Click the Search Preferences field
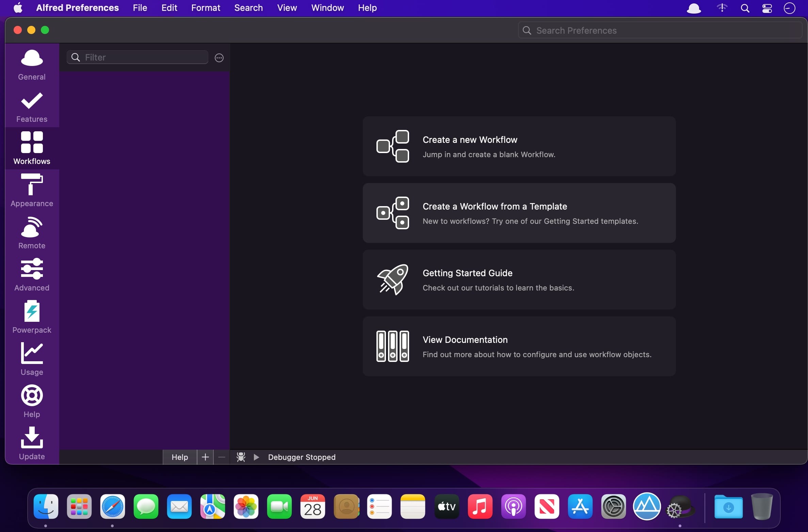The image size is (808, 532). click(x=660, y=31)
